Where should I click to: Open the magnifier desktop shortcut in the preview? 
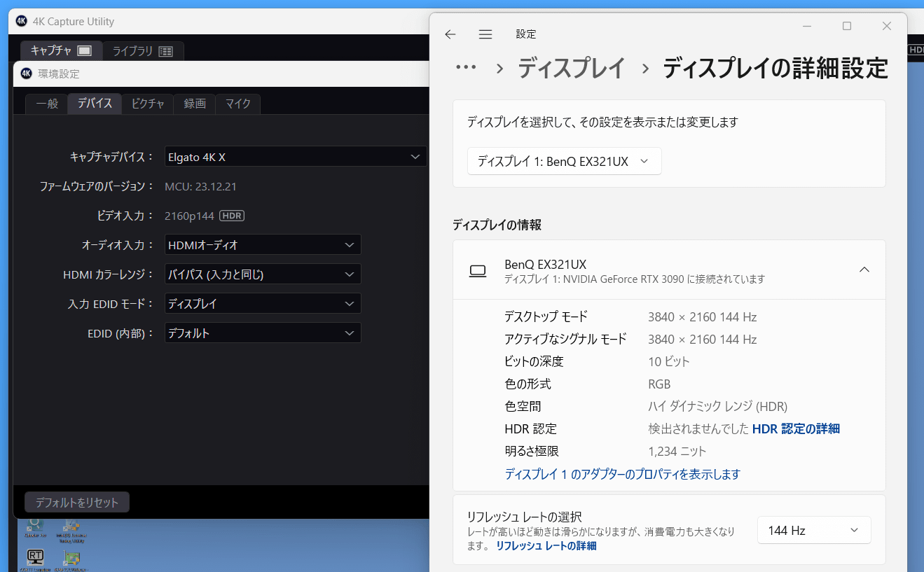point(34,526)
